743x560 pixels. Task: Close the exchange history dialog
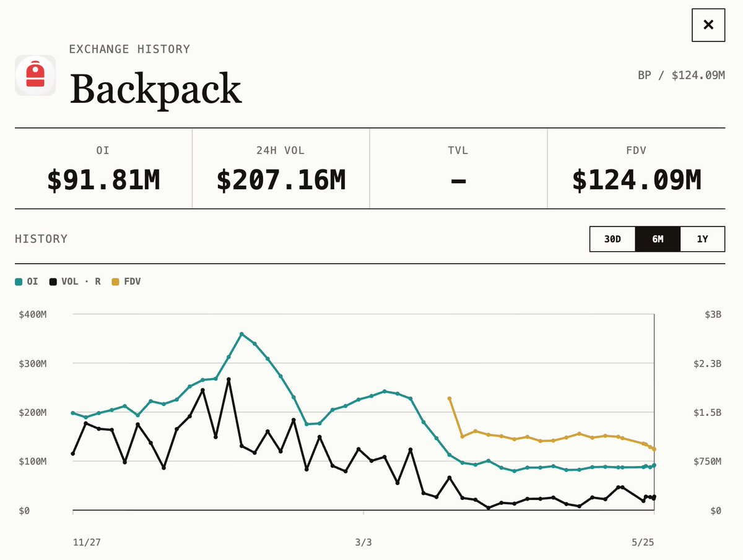click(x=708, y=25)
